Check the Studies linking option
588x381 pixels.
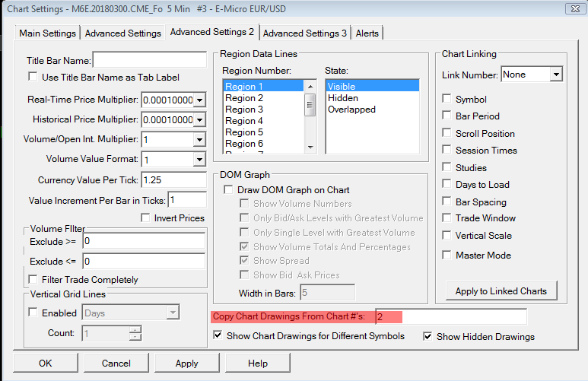coord(447,167)
